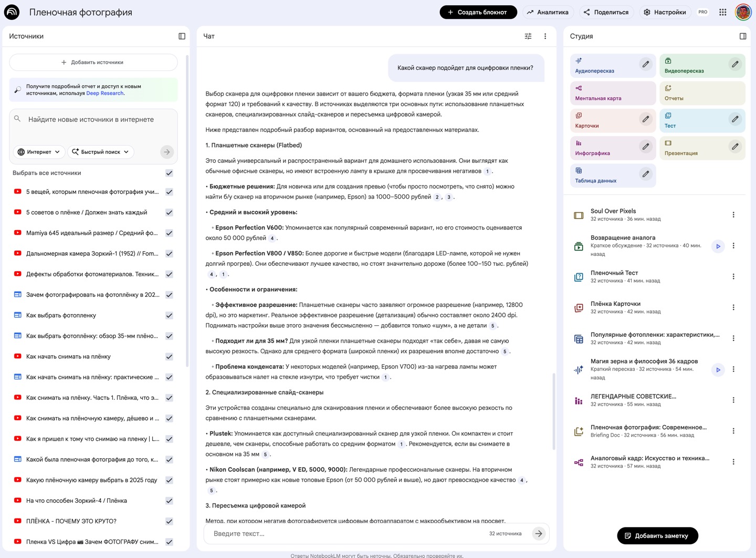
Task: Follow the 'Deep Research' link
Action: point(105,94)
